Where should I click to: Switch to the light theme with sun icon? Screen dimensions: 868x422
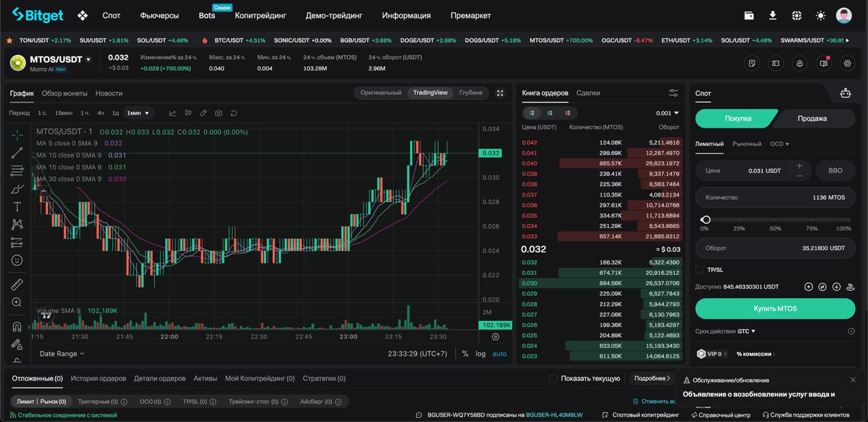(x=821, y=15)
